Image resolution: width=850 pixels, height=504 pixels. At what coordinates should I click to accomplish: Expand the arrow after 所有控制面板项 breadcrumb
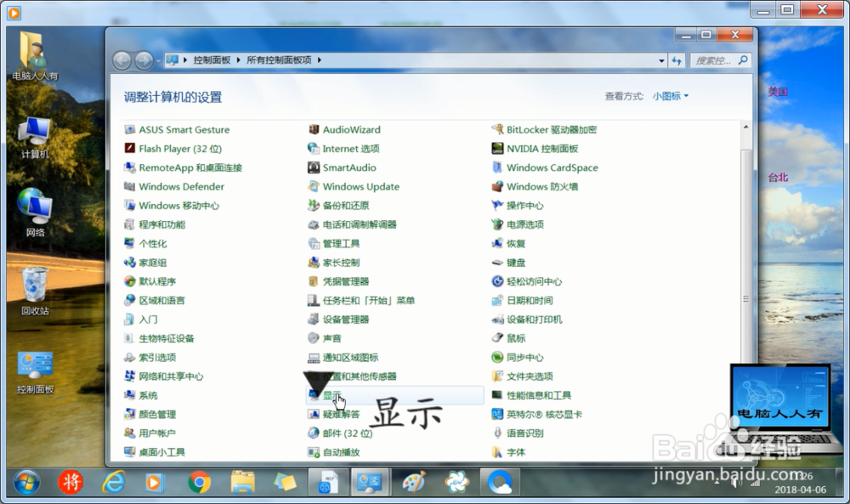320,60
